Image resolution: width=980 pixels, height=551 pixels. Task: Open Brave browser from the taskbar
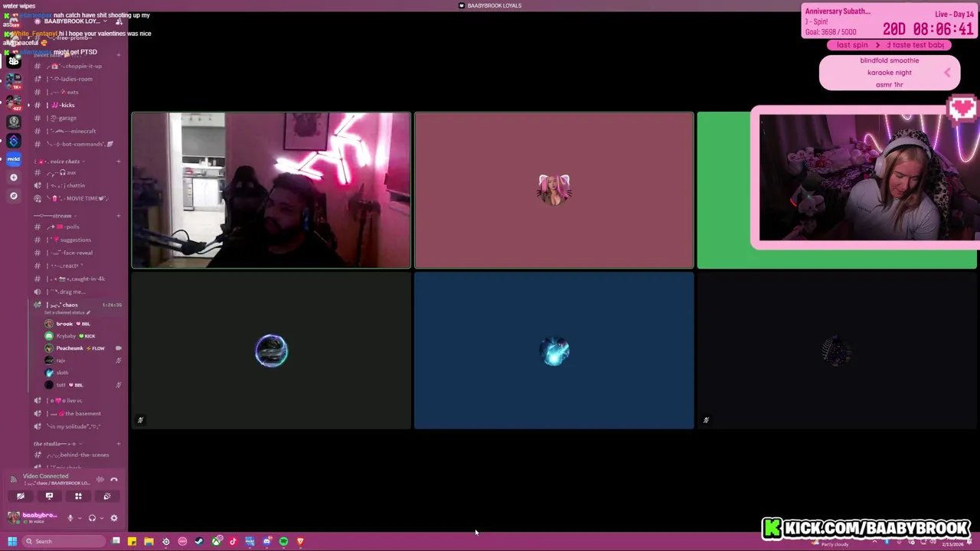click(x=300, y=542)
